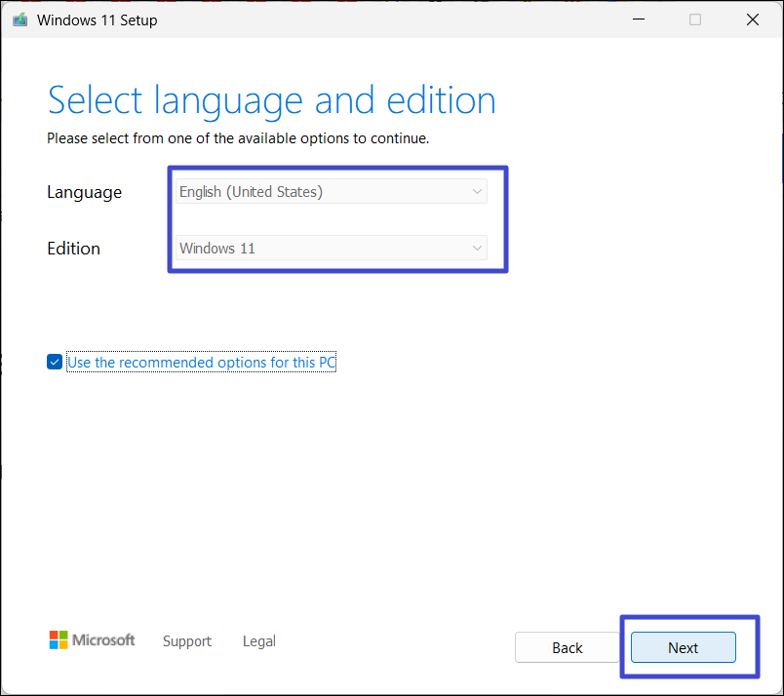784x696 pixels.
Task: Click the Language field label
Action: [x=84, y=192]
